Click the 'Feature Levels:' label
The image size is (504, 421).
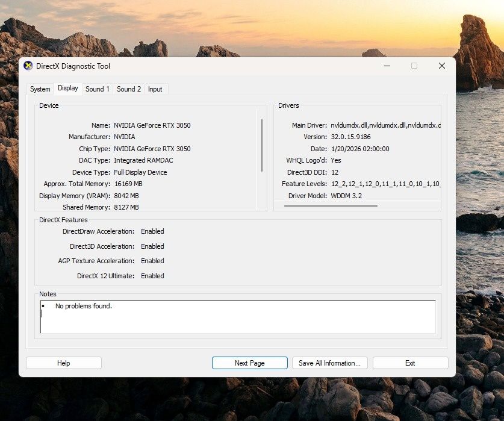pyautogui.click(x=304, y=184)
